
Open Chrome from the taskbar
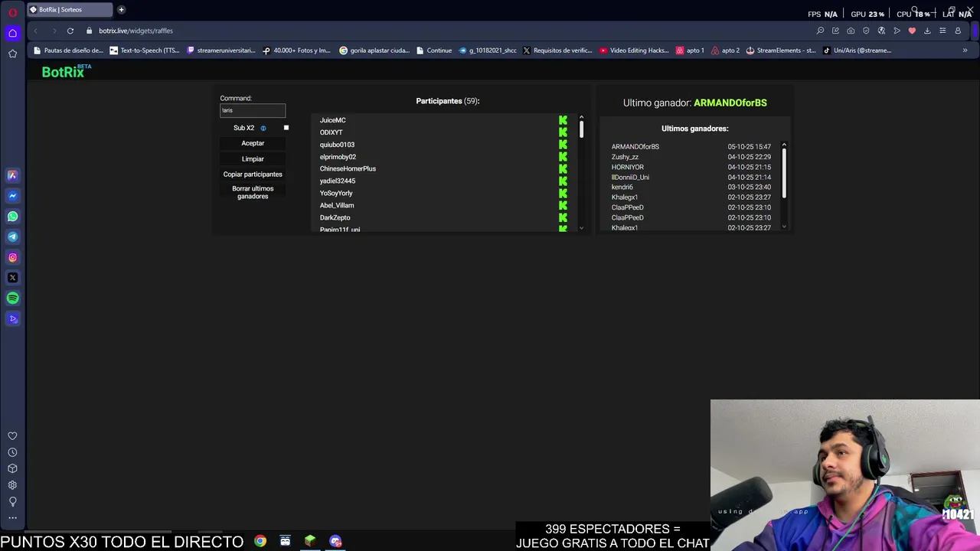(x=260, y=541)
